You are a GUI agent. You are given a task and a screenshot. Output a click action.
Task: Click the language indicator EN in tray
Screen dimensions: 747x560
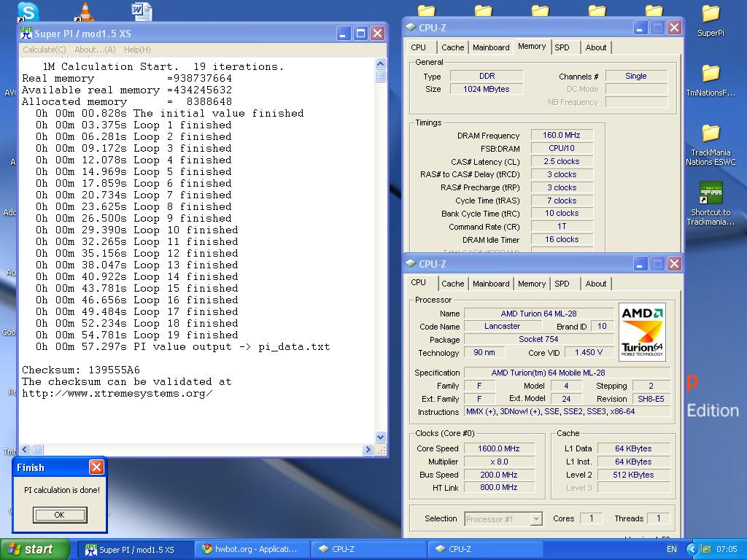pyautogui.click(x=671, y=549)
